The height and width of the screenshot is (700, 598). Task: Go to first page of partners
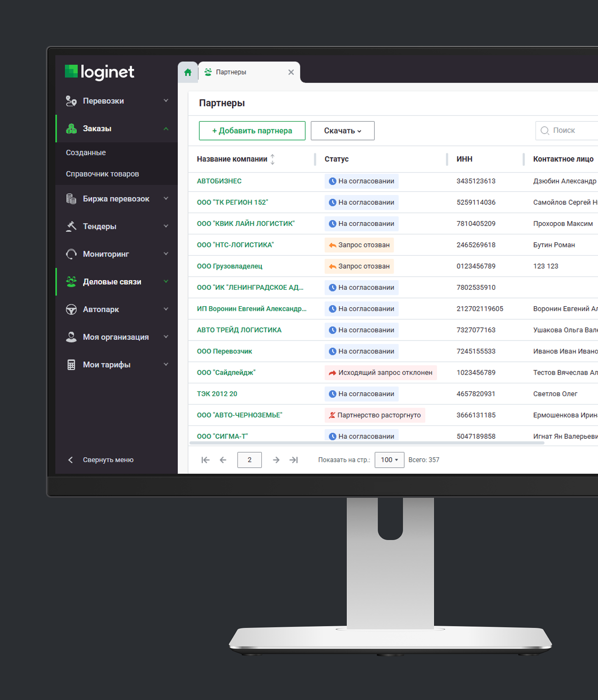pyautogui.click(x=205, y=460)
